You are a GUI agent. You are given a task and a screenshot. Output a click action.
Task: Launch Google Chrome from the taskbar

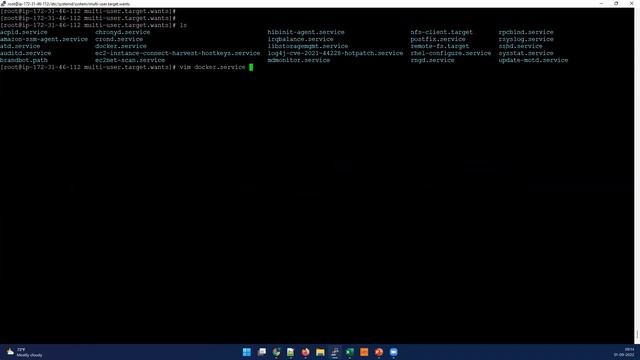coord(276,352)
